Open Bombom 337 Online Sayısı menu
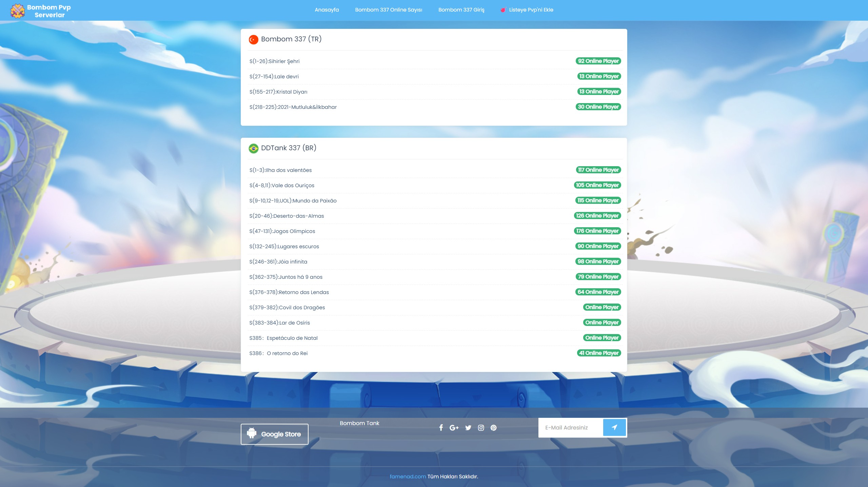The image size is (868, 487). coord(389,10)
